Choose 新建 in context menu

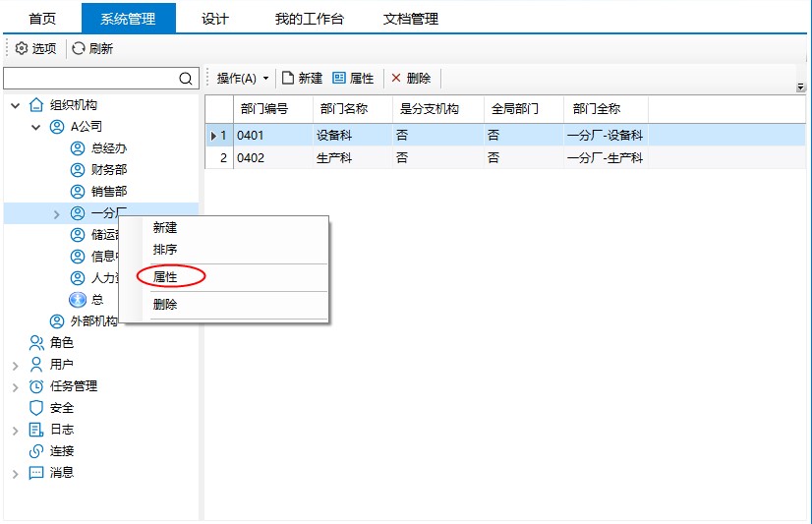[x=165, y=227]
